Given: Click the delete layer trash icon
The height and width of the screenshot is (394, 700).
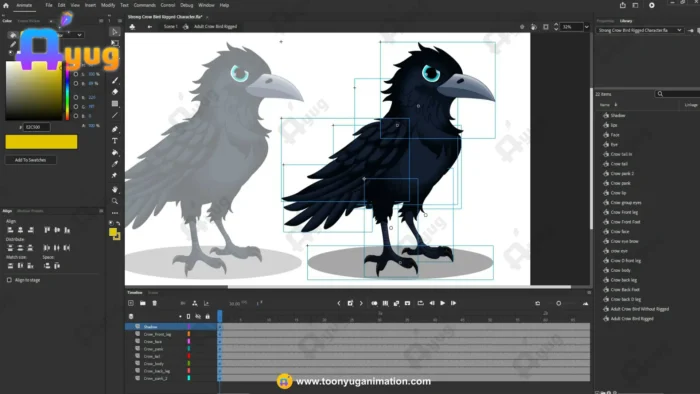Looking at the screenshot, I should 154,303.
